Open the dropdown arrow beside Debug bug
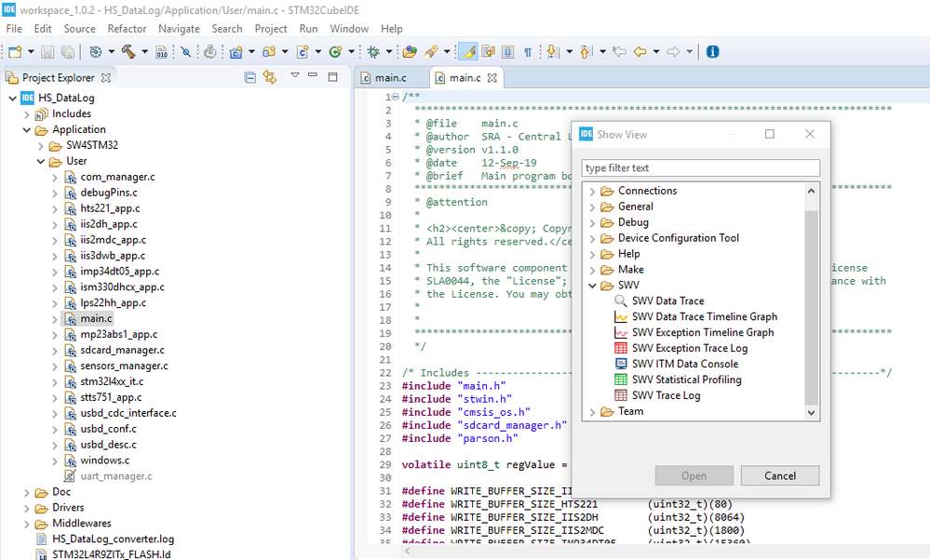Image resolution: width=930 pixels, height=560 pixels. point(389,52)
